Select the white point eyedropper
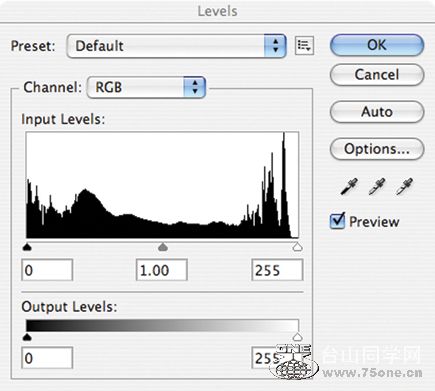This screenshot has height=391, width=435. pos(404,186)
